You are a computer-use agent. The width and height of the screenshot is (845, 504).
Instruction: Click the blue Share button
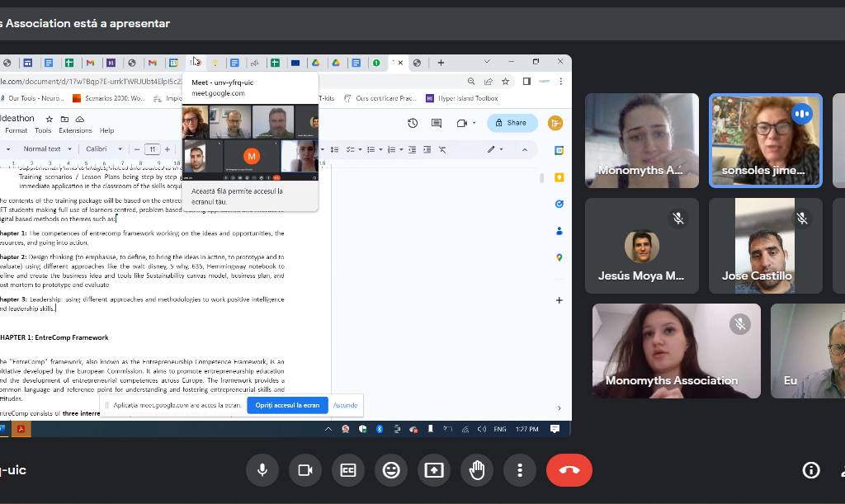tap(512, 123)
